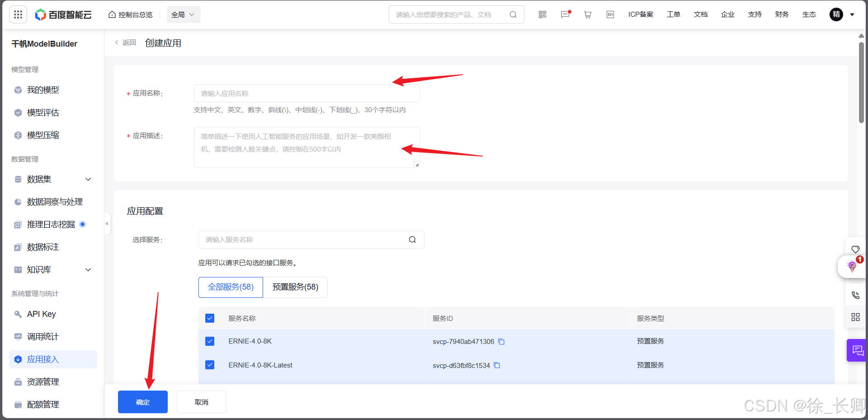The height and width of the screenshot is (420, 868).
Task: Open 财务 in top navigation
Action: tap(782, 14)
